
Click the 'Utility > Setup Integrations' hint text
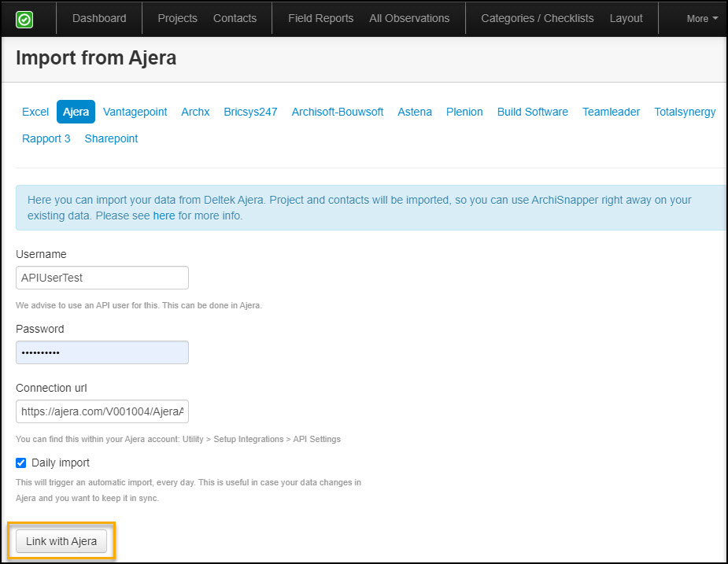tap(179, 439)
